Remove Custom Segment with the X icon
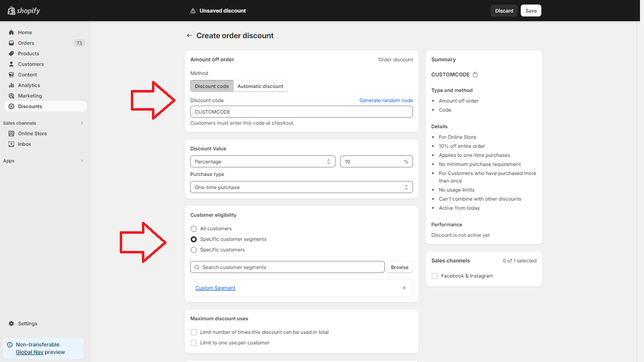This screenshot has height=362, width=644. [404, 288]
